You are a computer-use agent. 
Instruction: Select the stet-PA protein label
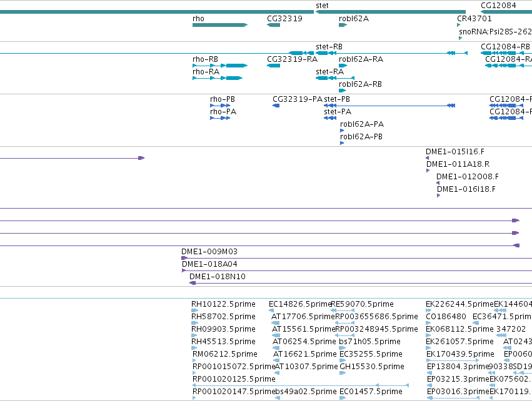pos(337,112)
